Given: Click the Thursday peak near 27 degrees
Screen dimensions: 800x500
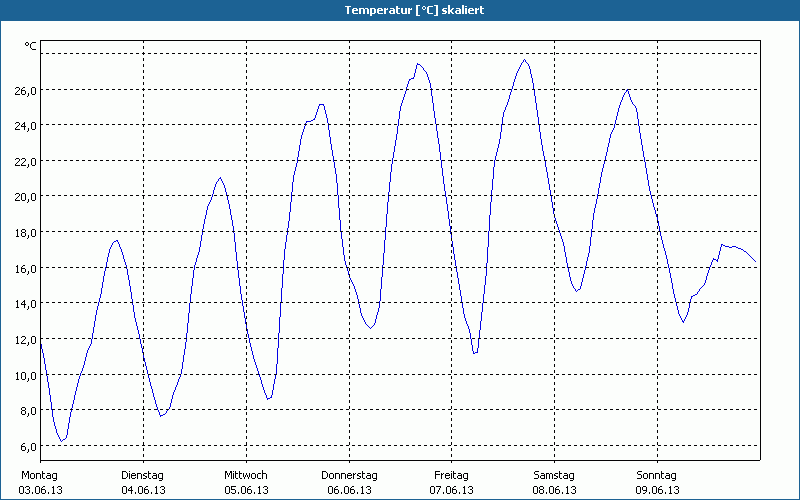Looking at the screenshot, I should click(418, 64).
